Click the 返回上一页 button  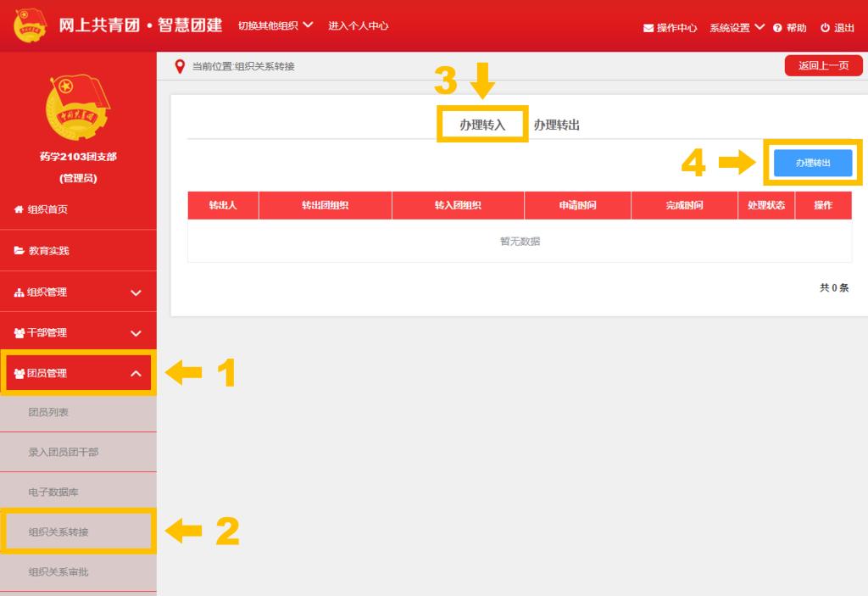(823, 65)
